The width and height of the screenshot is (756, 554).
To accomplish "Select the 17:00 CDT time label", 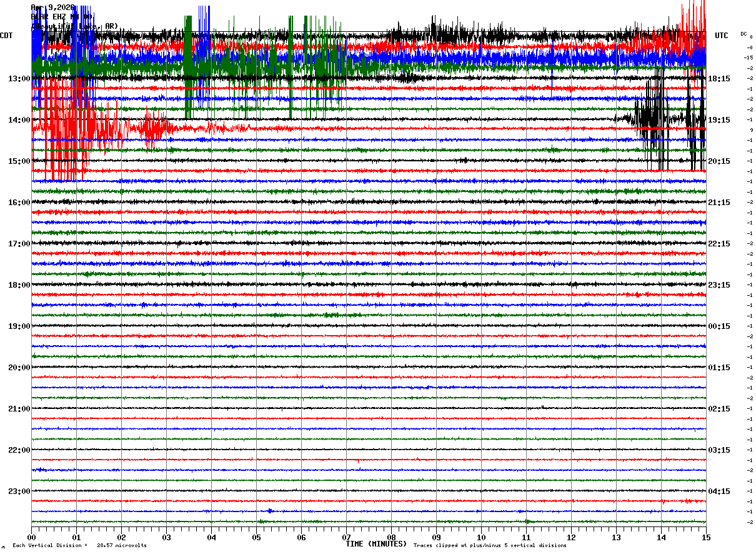I will [19, 244].
